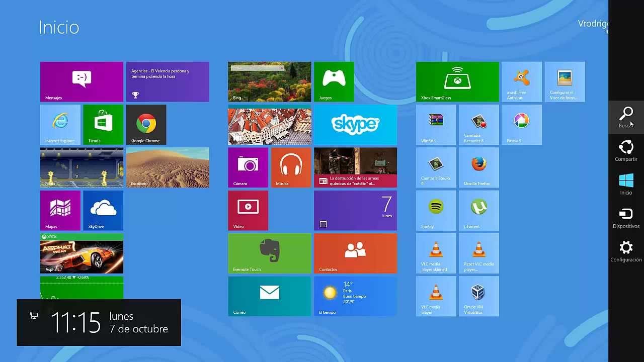Launch Internet Explorer from its tile

(60, 125)
